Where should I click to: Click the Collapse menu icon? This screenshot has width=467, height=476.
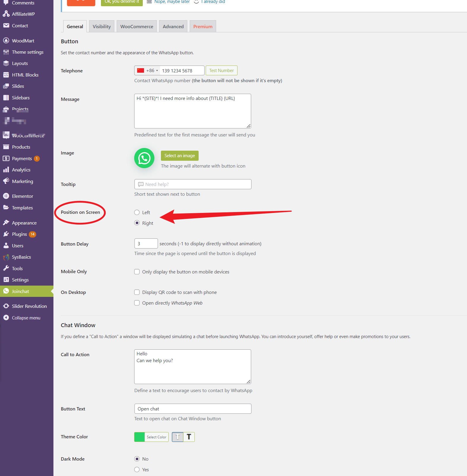pyautogui.click(x=6, y=318)
